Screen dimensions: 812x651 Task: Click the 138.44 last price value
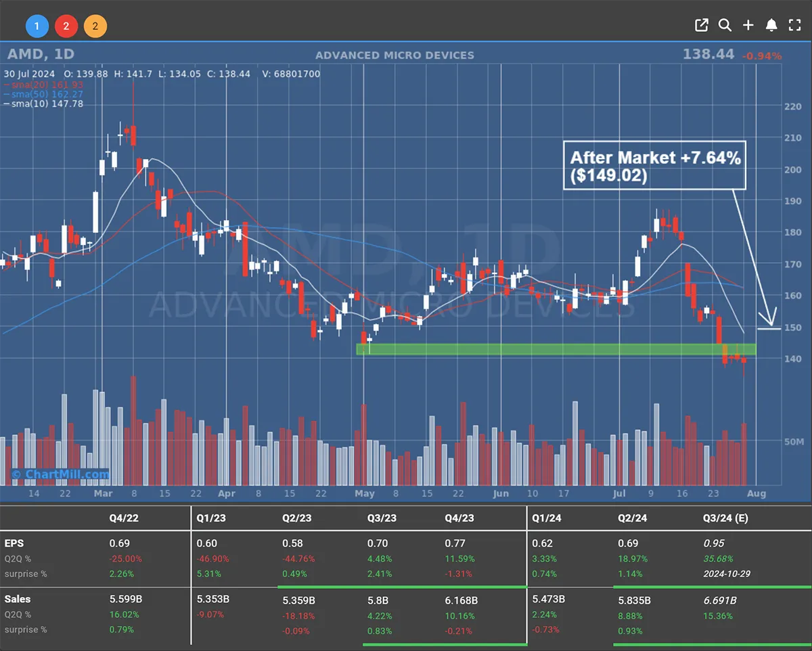pos(708,54)
